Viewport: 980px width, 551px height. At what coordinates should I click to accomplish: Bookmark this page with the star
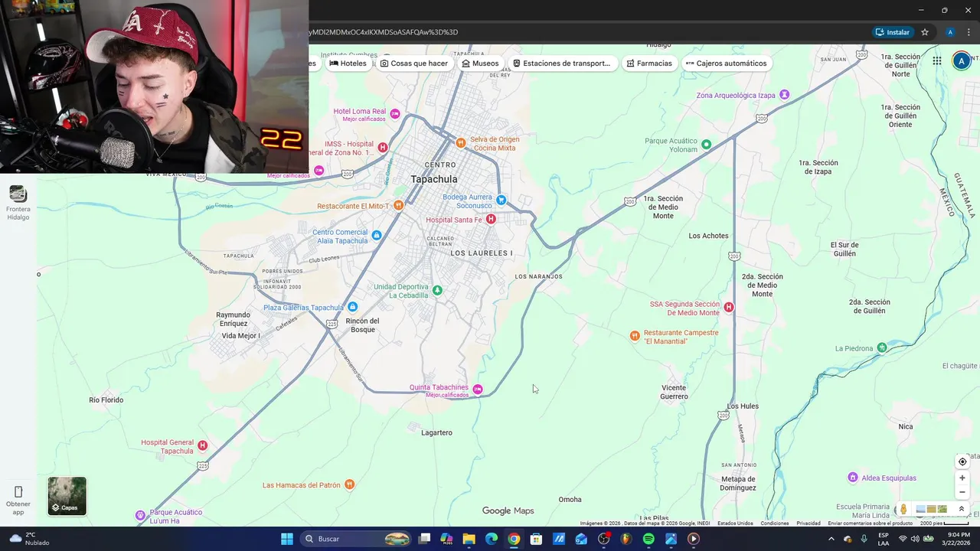click(925, 32)
